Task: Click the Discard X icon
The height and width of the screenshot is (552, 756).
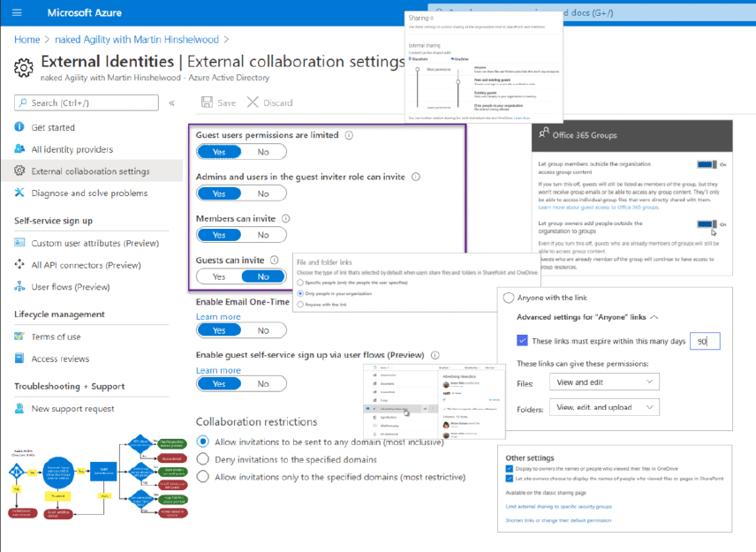Action: [x=253, y=102]
